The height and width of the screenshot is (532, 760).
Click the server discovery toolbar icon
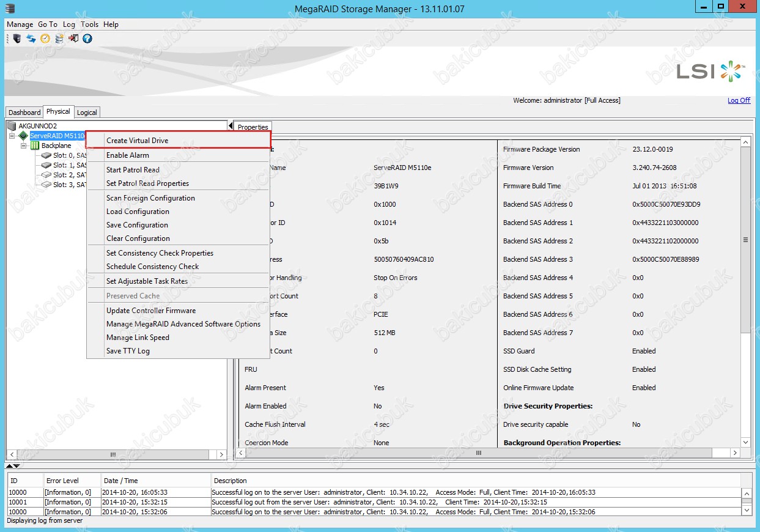[17, 39]
